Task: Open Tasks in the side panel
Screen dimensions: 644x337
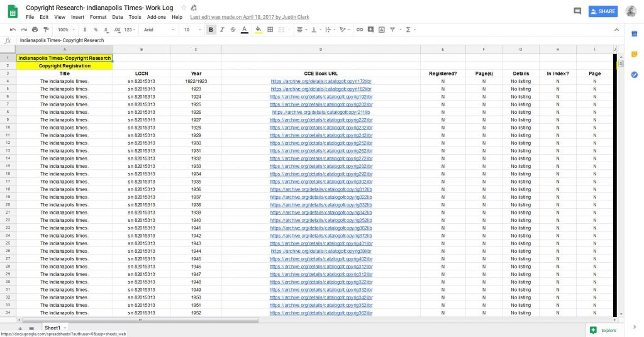Action: click(x=634, y=75)
